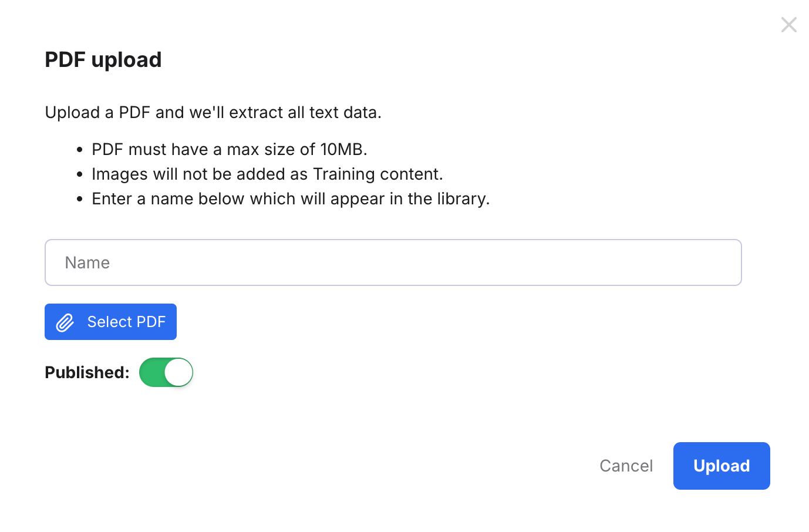Click the Published: label text
This screenshot has width=809, height=532.
86,372
